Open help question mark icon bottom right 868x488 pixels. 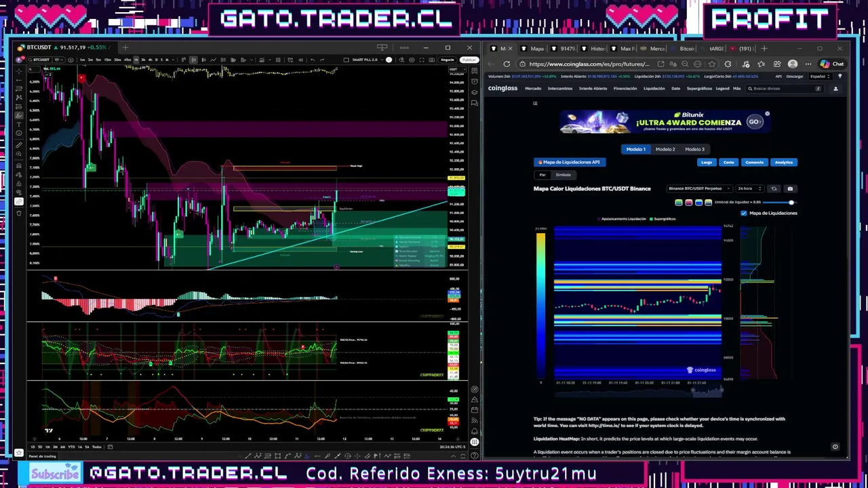point(475,455)
